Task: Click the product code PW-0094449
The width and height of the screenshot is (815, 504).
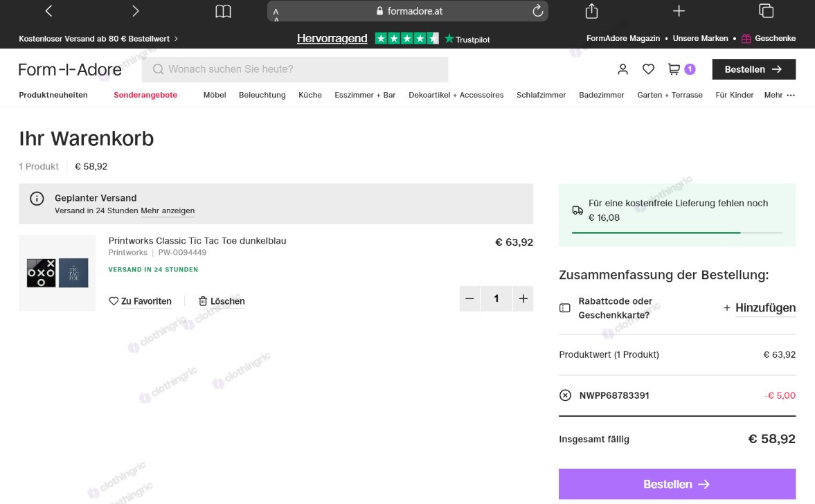Action: tap(182, 253)
